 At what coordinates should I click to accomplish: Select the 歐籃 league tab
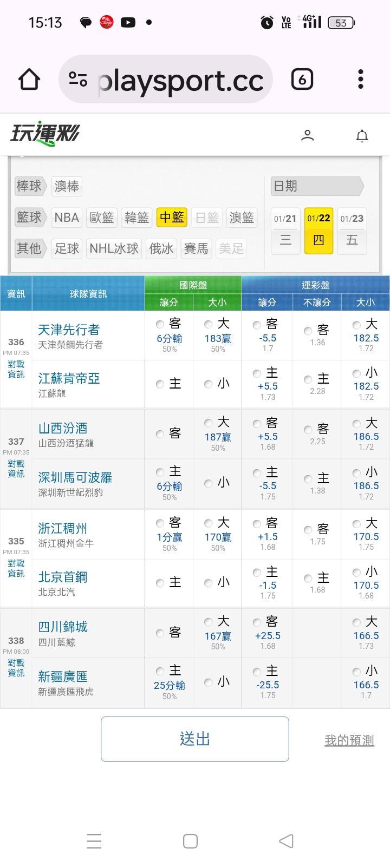click(x=102, y=218)
